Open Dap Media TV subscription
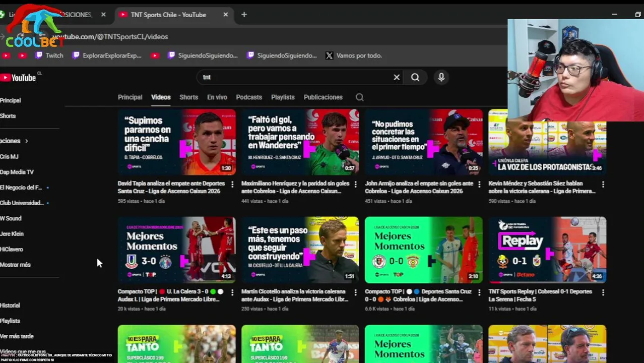The image size is (644, 363). click(17, 172)
